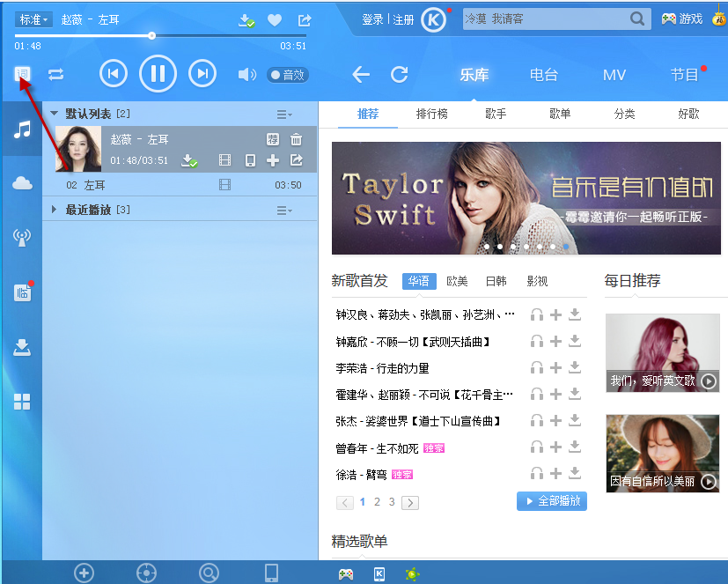Select the 欧美 new songs filter
Screen dimensions: 728x584
coord(457,281)
